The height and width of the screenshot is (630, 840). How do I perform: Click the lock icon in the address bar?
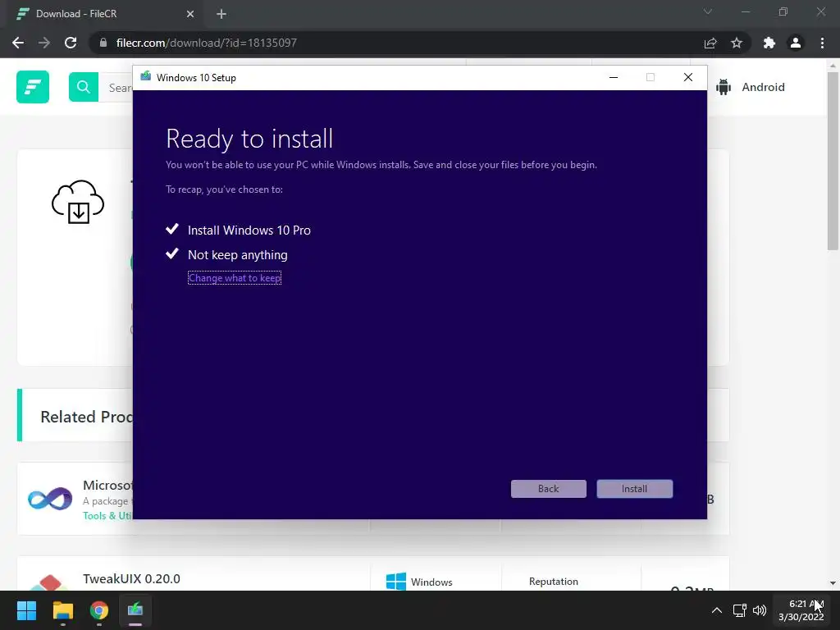click(x=103, y=43)
